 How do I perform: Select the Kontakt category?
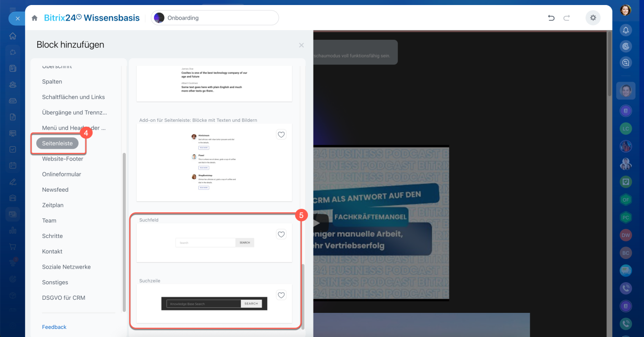[x=52, y=251]
